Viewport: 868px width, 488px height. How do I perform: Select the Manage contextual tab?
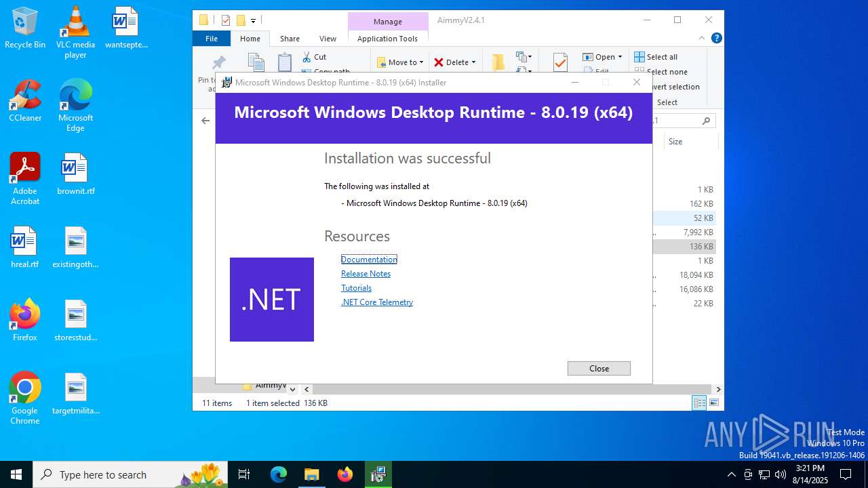tap(387, 22)
